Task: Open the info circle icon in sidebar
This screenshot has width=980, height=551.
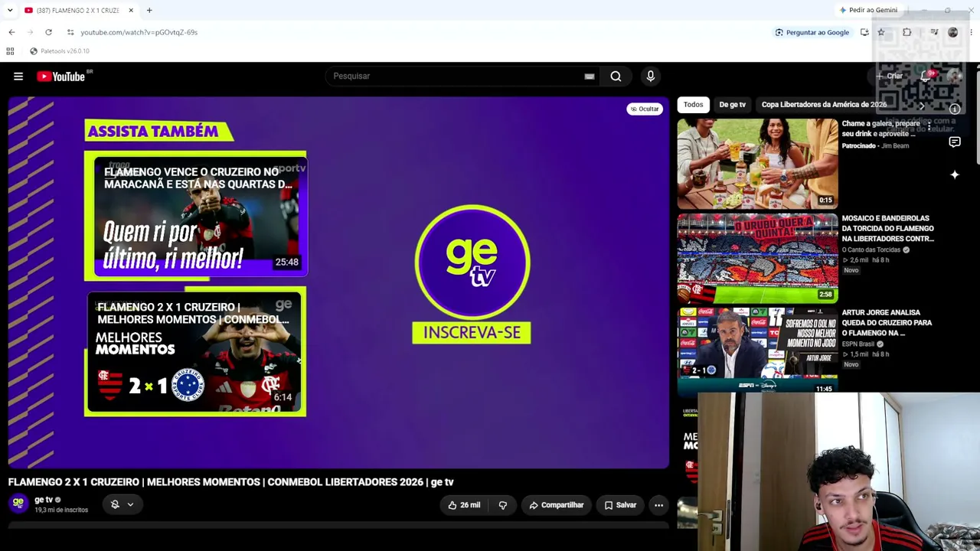Action: pyautogui.click(x=955, y=109)
